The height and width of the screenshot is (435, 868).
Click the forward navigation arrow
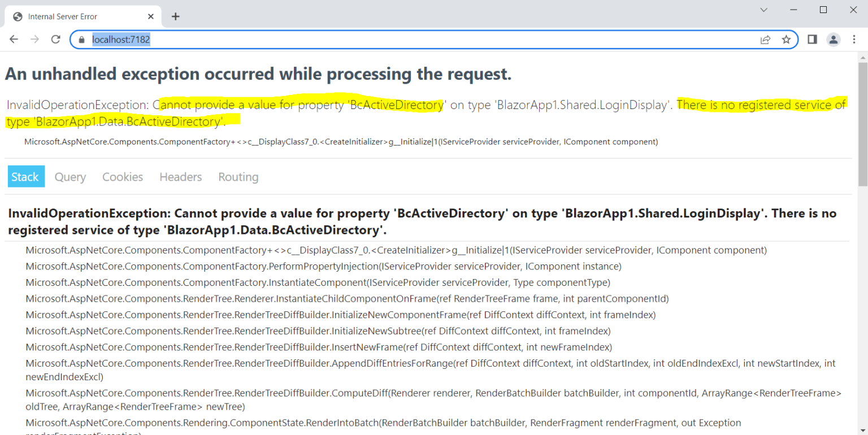pyautogui.click(x=34, y=40)
